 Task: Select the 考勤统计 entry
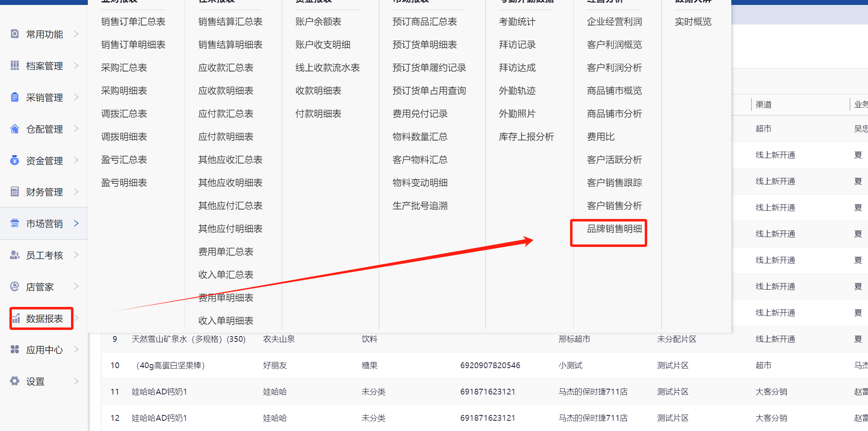[517, 22]
